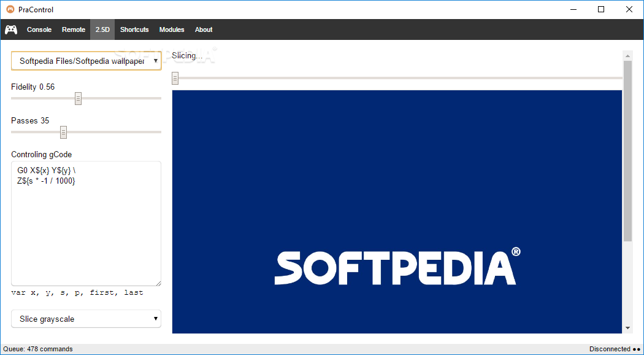Viewport: 644px width, 355px height.
Task: Click inside the Controling gCode text area
Action: coord(86,224)
